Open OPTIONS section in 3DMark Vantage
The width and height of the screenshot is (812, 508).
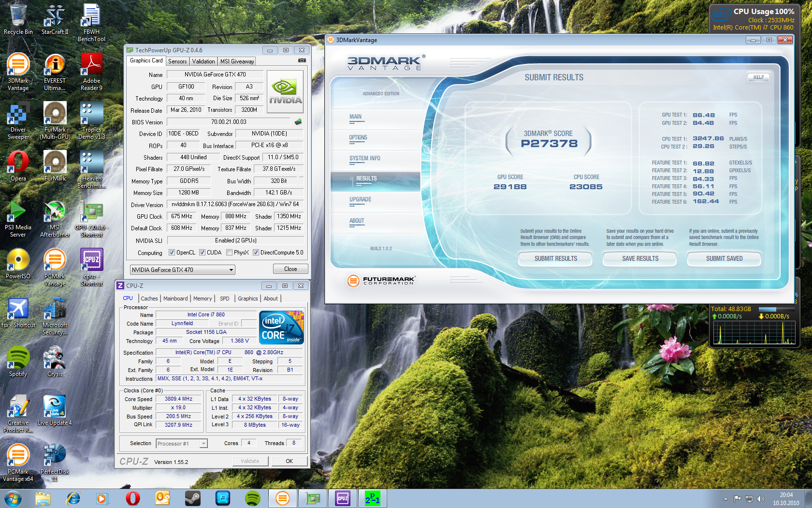click(x=375, y=139)
